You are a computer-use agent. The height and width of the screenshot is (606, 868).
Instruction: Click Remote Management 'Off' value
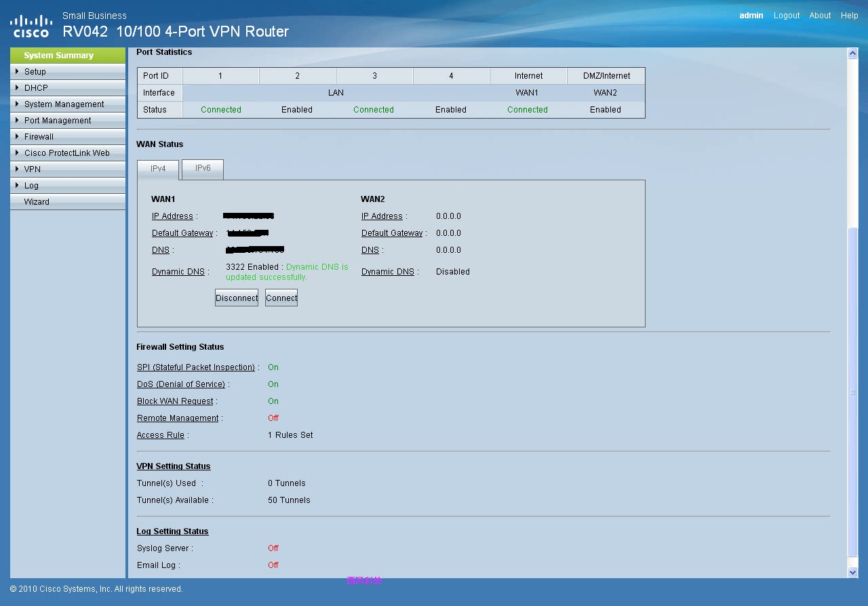[273, 418]
